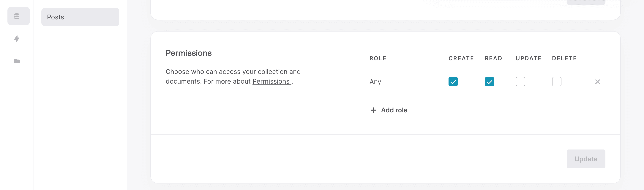
Task: Click the ROLE column header
Action: (x=378, y=58)
